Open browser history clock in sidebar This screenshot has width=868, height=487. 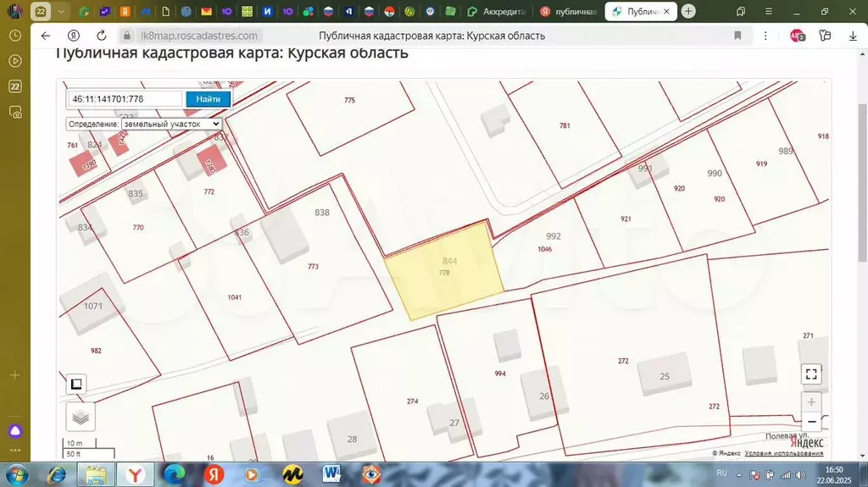click(15, 36)
